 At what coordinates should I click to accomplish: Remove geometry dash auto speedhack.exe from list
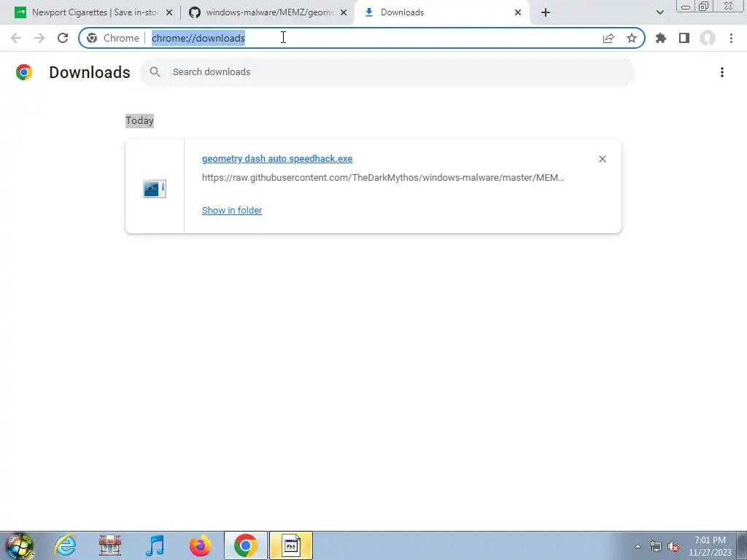(x=602, y=159)
